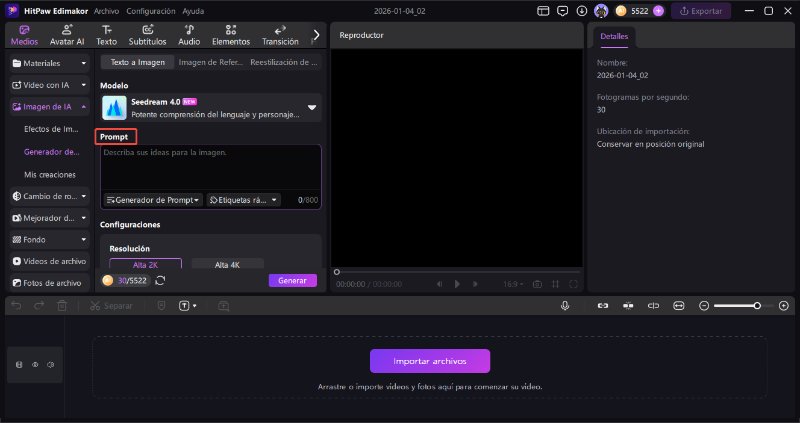Open the 16:9 aspect ratio dropdown
This screenshot has width=800, height=423.
coord(513,284)
